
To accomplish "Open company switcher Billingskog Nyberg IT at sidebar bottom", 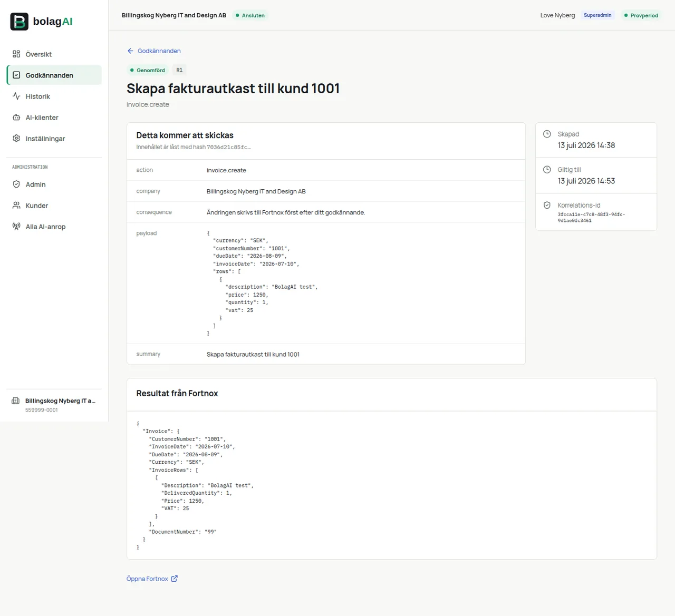I will click(x=54, y=405).
